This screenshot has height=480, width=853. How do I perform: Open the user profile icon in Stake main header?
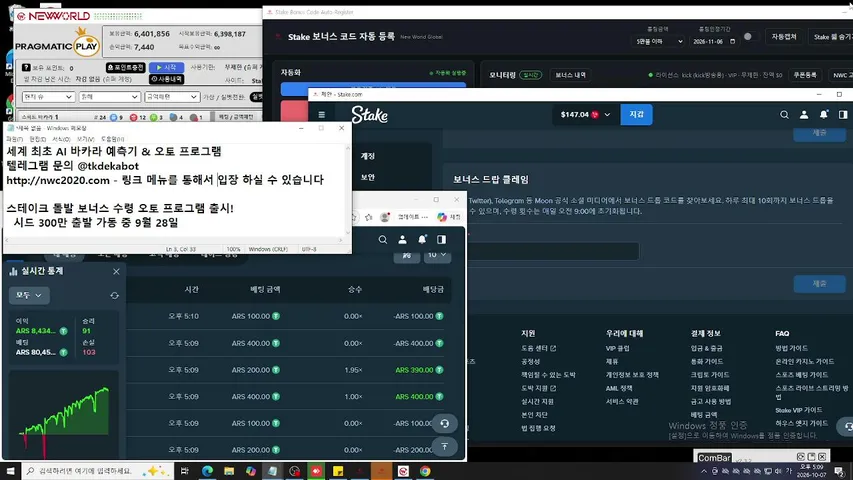tap(803, 115)
